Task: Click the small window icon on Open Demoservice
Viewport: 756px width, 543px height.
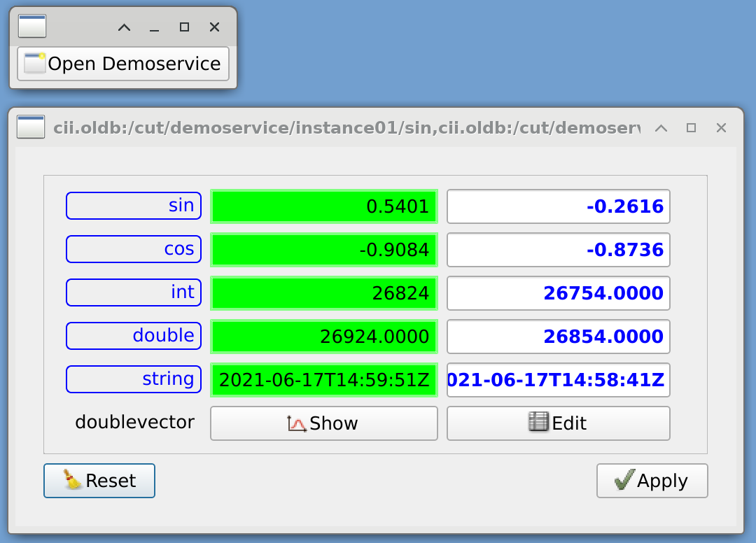Action: (34, 63)
